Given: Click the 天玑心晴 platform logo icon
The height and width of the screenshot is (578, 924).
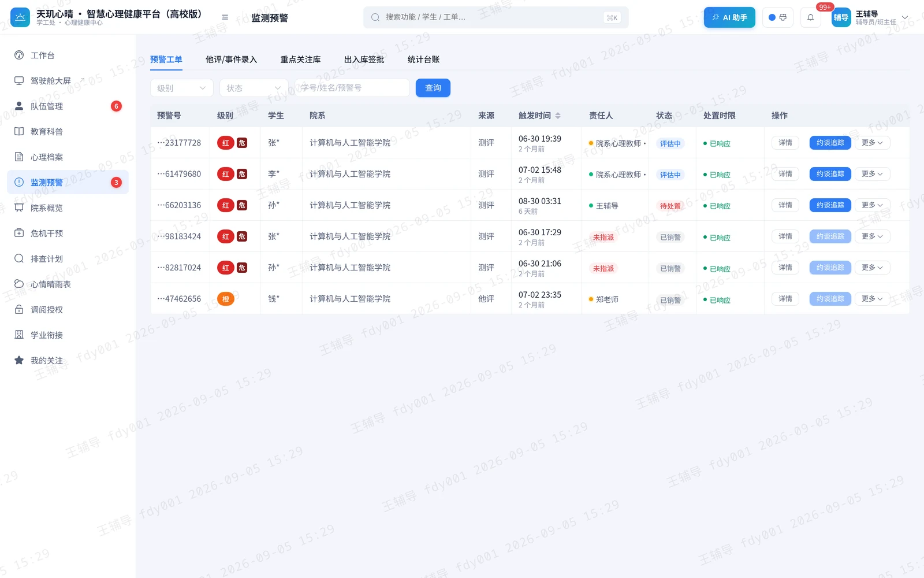Looking at the screenshot, I should coord(20,17).
